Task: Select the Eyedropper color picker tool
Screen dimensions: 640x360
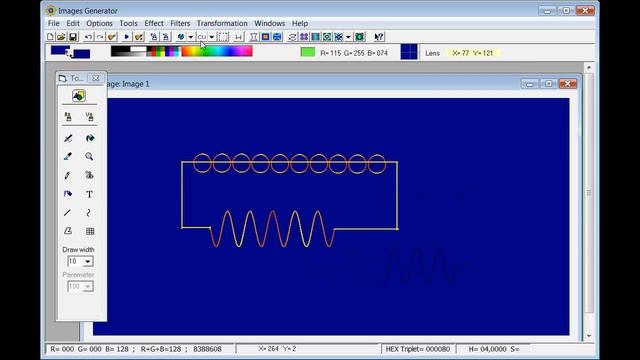Action: [68, 156]
